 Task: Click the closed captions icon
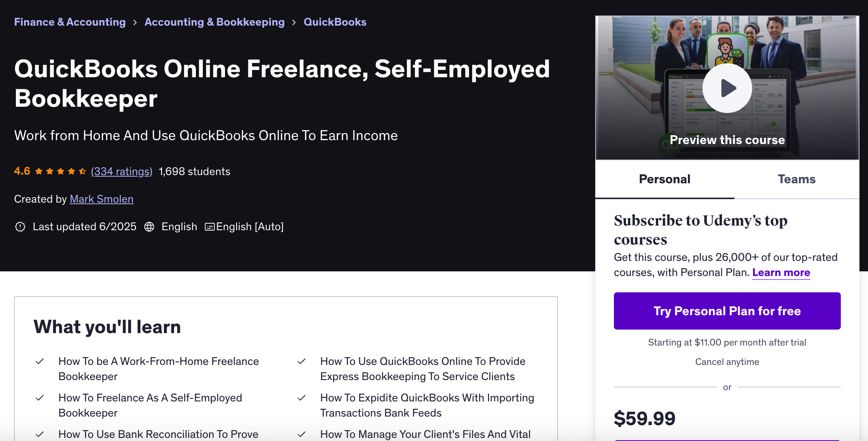[209, 227]
